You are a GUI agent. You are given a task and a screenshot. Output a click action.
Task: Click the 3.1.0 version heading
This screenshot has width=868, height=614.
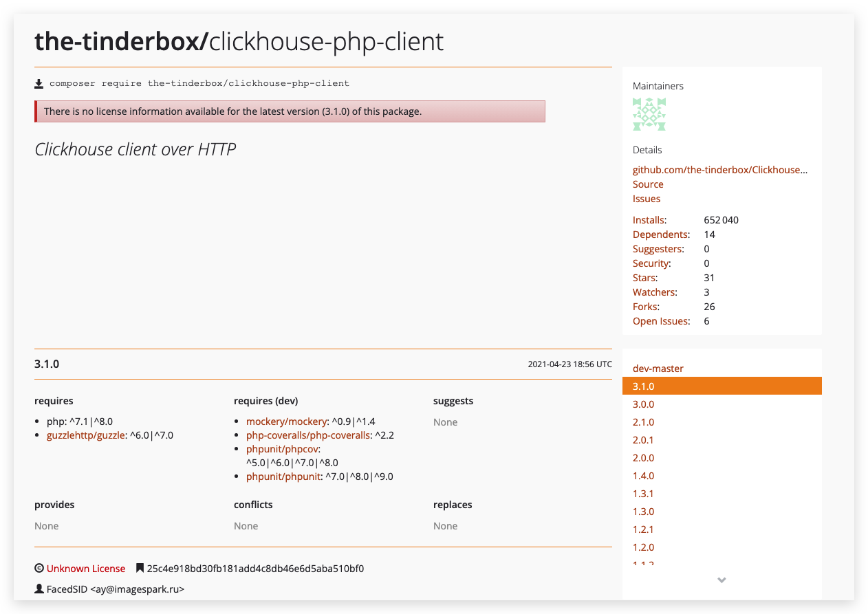[47, 364]
